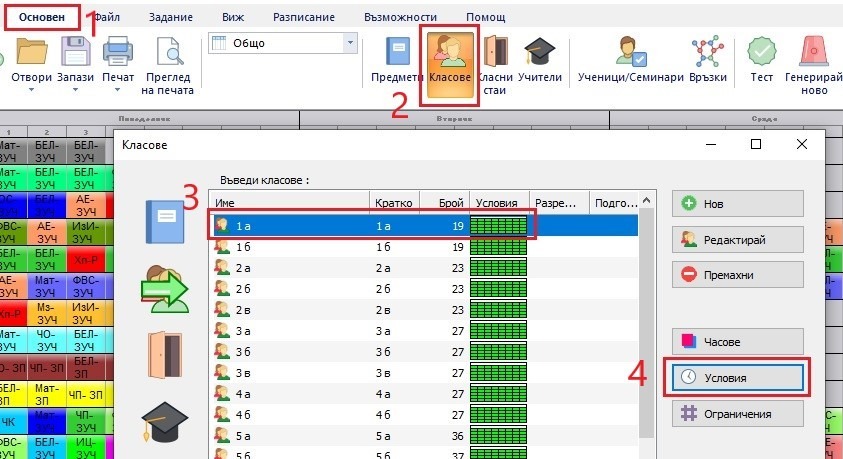The width and height of the screenshot is (843, 459).
Task: Open the Файл tab
Action: (107, 17)
